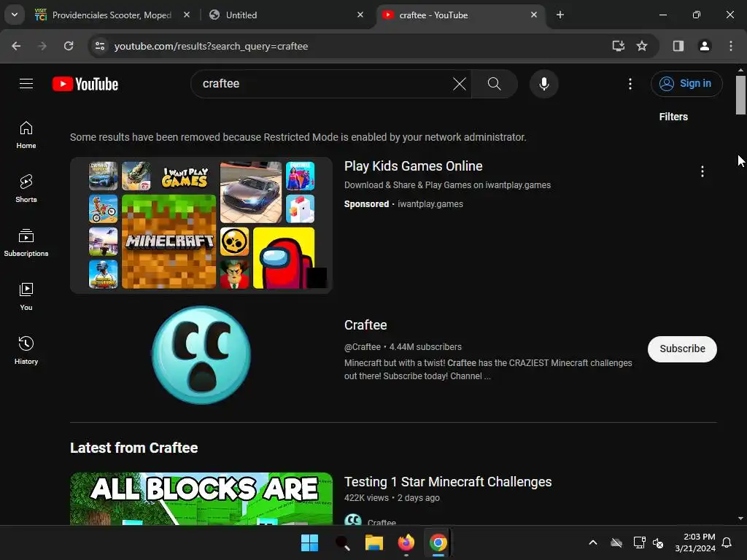Screen dimensions: 747x560
Task: Click the muted volume tray icon
Action: point(658,542)
